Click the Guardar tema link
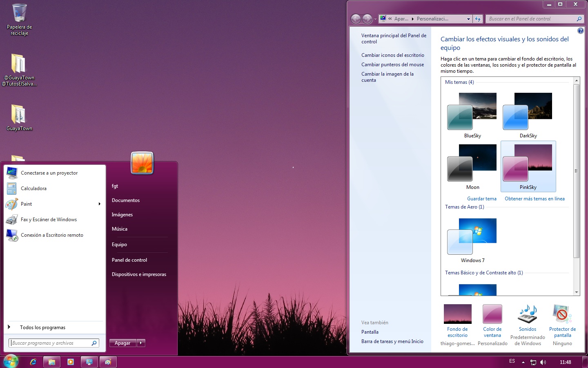Image resolution: width=588 pixels, height=368 pixels. (482, 199)
